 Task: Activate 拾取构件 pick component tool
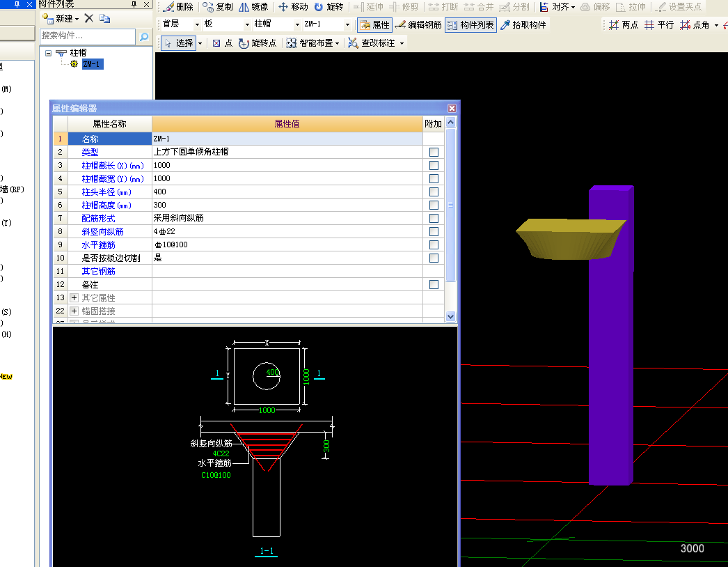[523, 24]
